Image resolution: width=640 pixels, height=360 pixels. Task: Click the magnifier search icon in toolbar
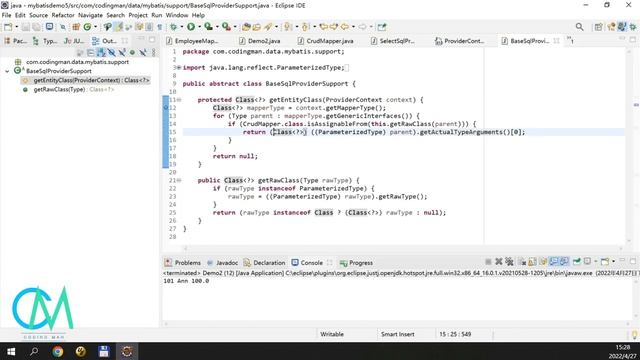(x=580, y=27)
